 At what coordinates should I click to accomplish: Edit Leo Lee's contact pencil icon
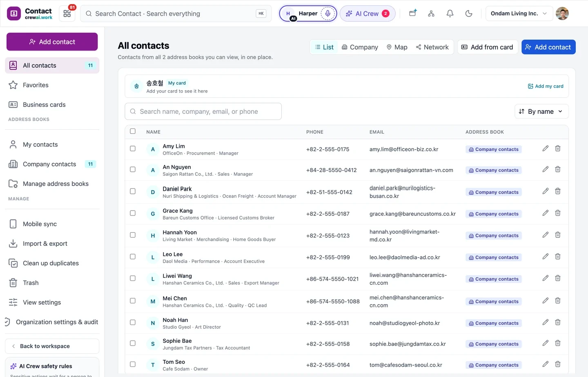(x=546, y=257)
